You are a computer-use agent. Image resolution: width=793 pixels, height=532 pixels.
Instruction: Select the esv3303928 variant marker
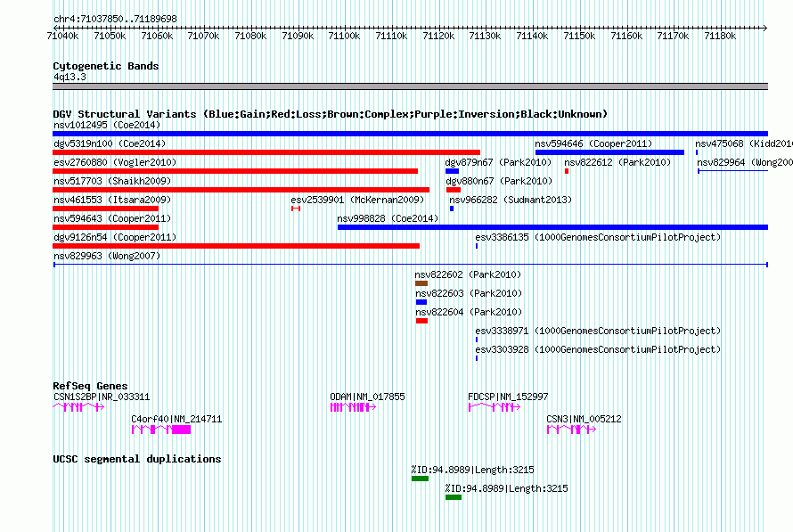tap(477, 358)
